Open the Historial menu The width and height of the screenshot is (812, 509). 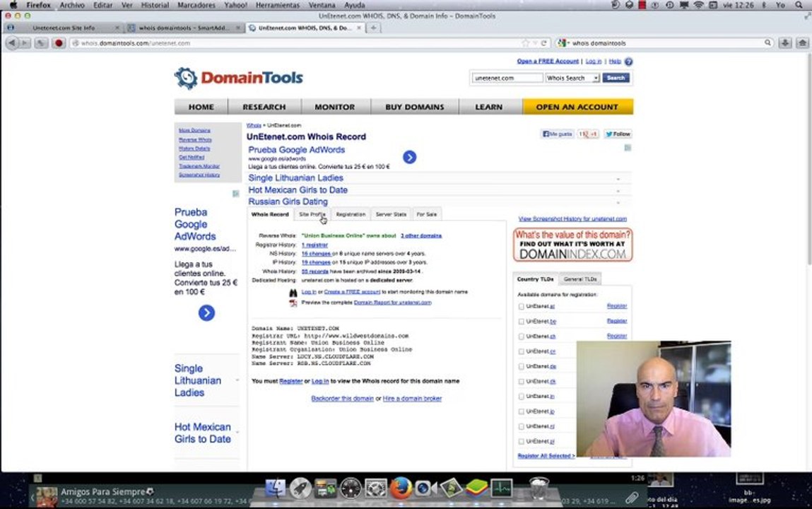[x=155, y=5]
